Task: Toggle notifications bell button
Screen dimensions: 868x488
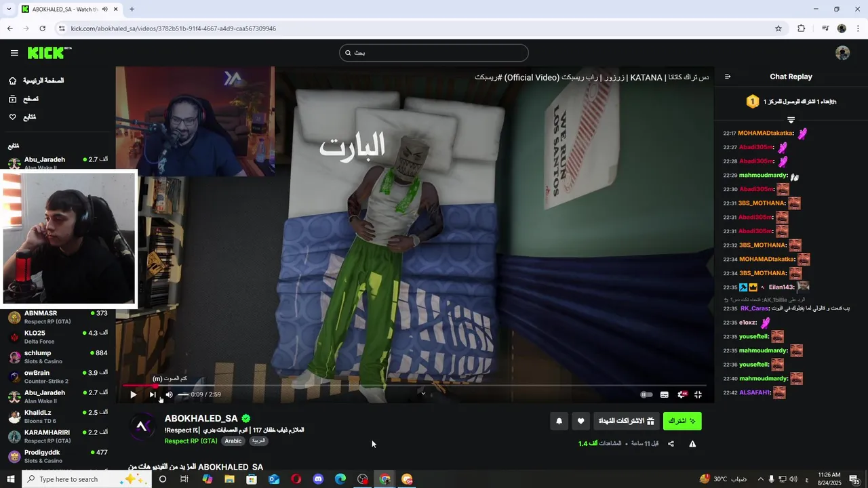Action: coord(559,421)
